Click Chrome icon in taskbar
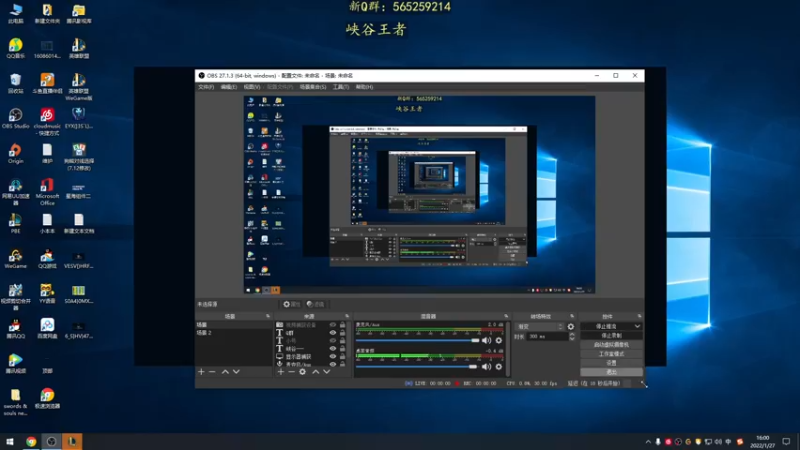Viewport: 800px width, 450px height. pyautogui.click(x=31, y=441)
